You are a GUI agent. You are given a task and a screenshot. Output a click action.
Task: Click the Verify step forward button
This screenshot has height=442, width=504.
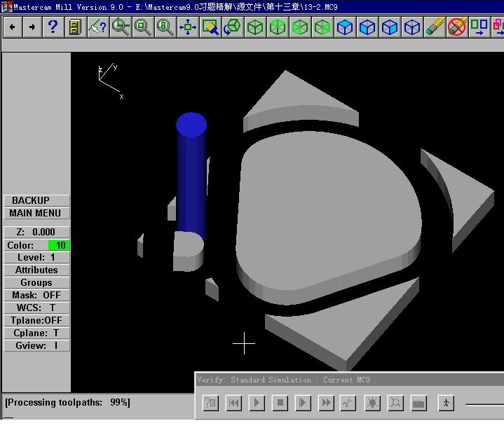pyautogui.click(x=303, y=403)
